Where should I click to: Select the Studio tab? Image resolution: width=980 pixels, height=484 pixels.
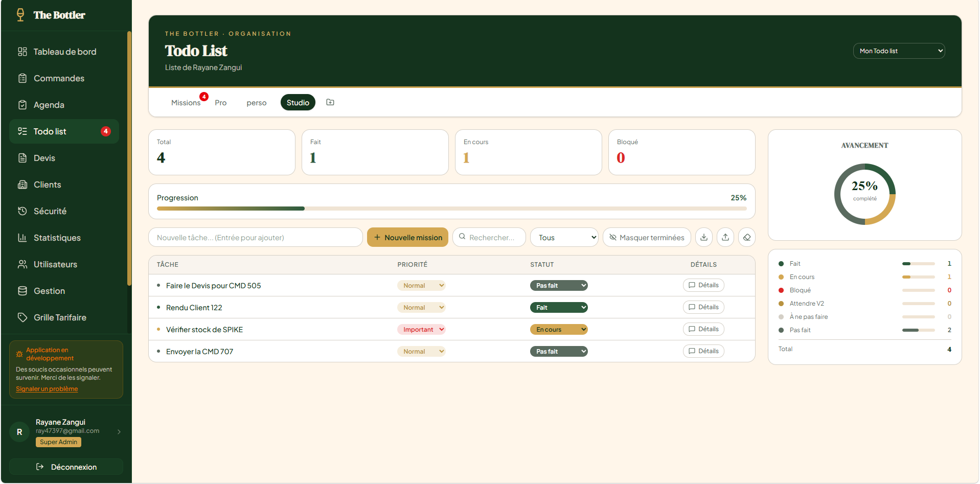coord(298,103)
